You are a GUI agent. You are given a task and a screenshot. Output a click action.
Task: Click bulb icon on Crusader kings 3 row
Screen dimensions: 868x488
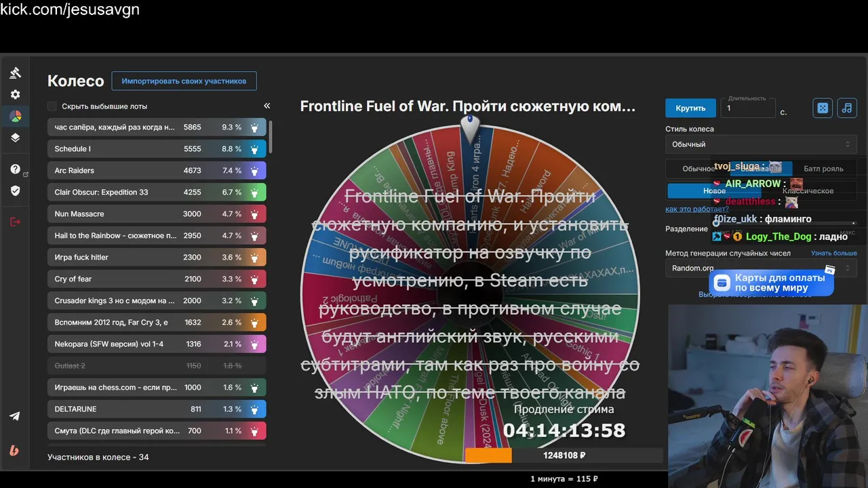tap(254, 301)
